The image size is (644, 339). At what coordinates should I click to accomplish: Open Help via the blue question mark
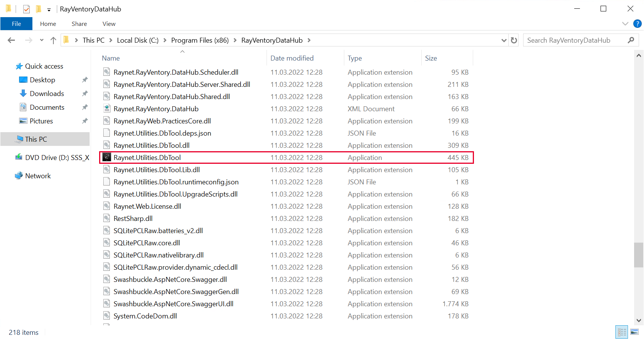click(x=637, y=24)
